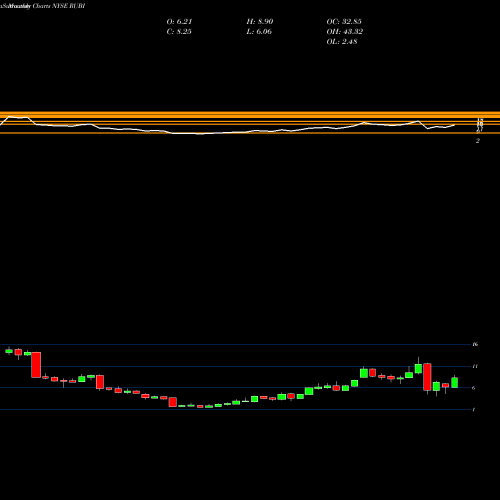Click the 'O: 6.21' open price value
The width and height of the screenshot is (500, 500).
pyautogui.click(x=179, y=22)
